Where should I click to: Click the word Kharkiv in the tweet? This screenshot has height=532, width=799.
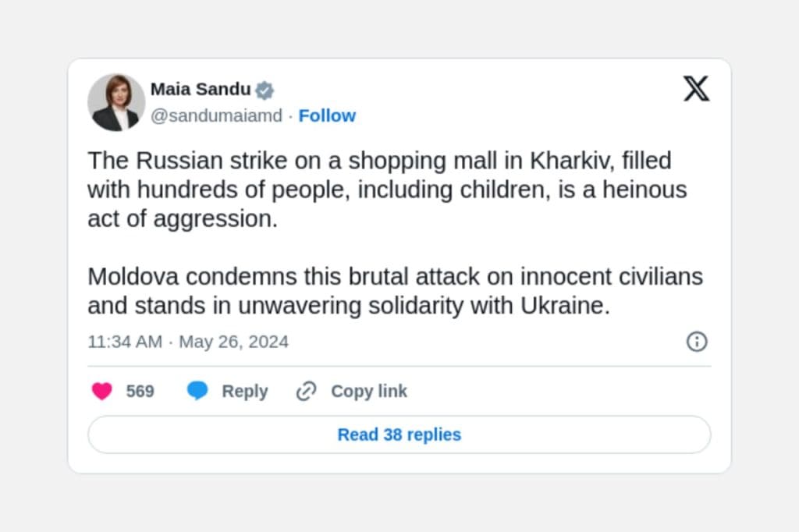pos(568,161)
